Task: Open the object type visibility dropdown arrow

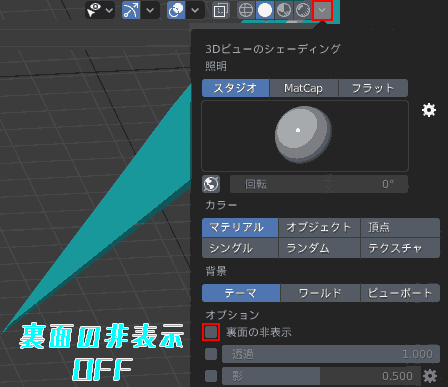Action: coord(109,10)
